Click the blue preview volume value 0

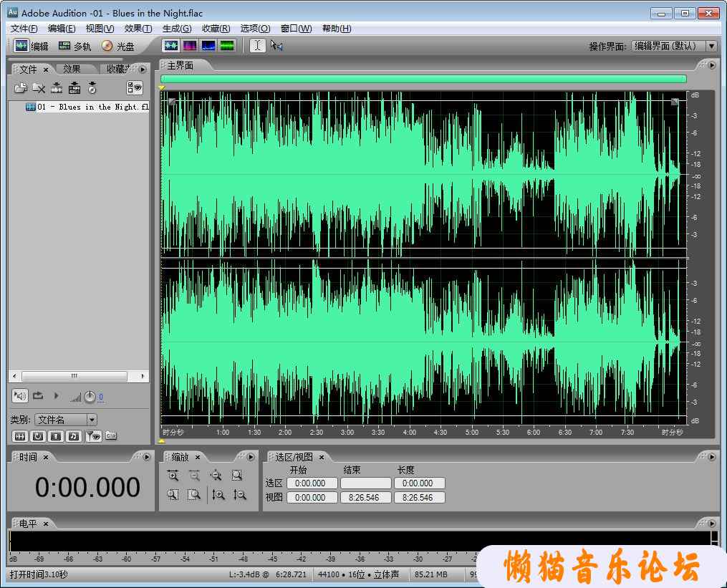tap(100, 397)
